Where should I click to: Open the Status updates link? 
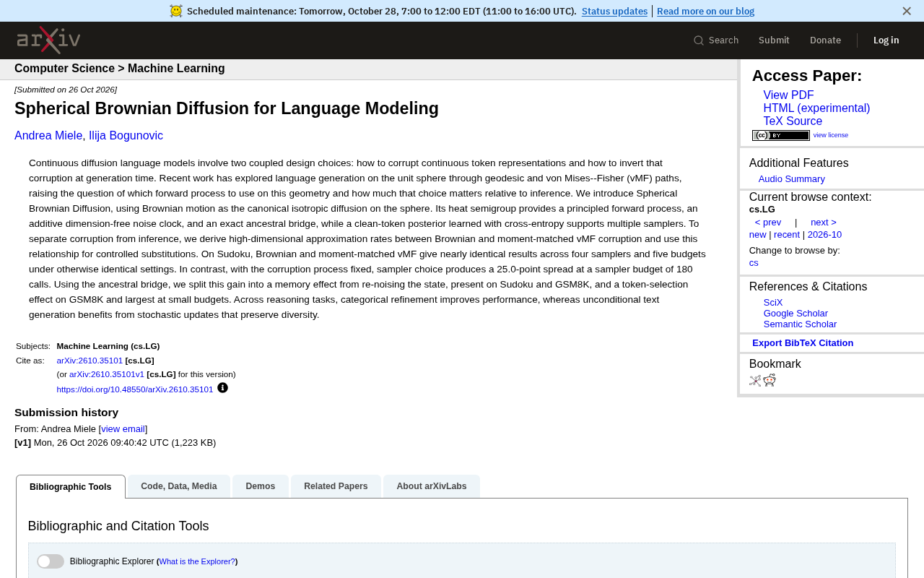click(x=614, y=11)
